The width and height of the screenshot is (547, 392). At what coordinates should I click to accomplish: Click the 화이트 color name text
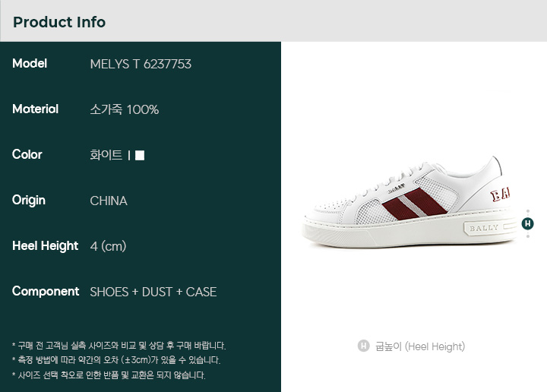tap(106, 155)
